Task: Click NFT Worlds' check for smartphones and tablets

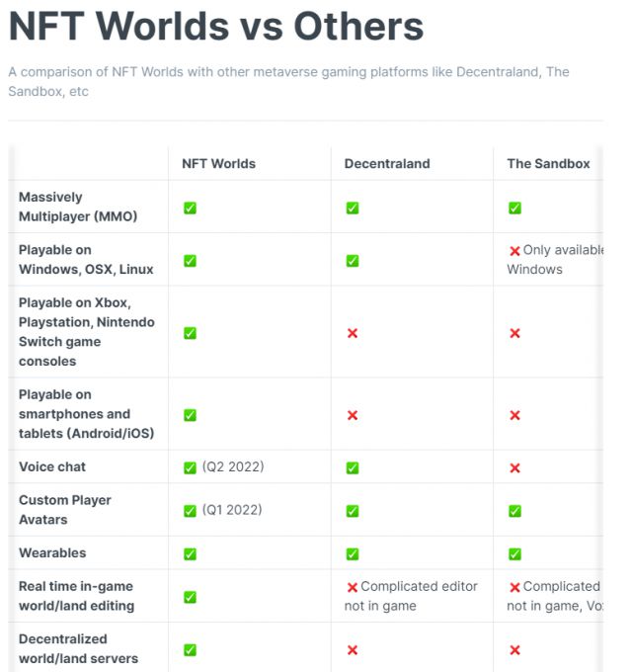Action: 190,415
